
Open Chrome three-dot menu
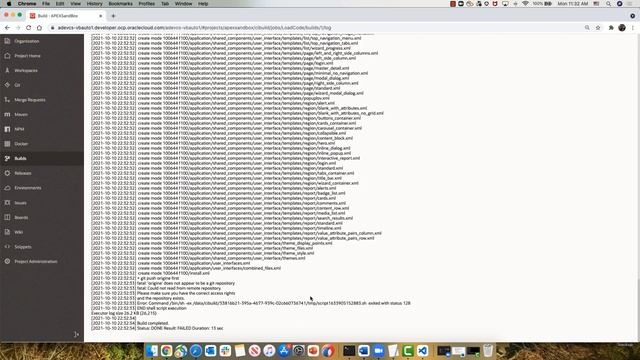click(x=633, y=28)
